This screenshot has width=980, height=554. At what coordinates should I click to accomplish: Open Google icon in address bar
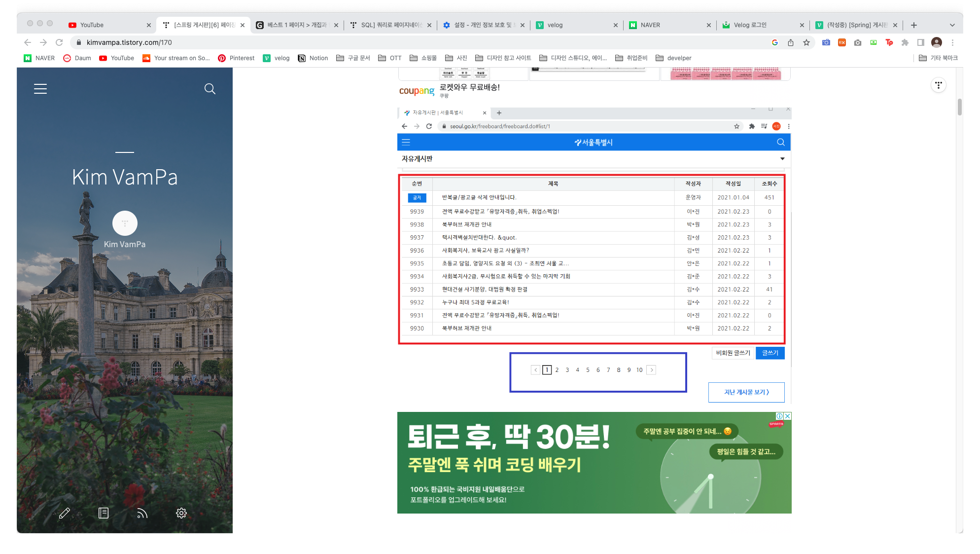pos(775,42)
